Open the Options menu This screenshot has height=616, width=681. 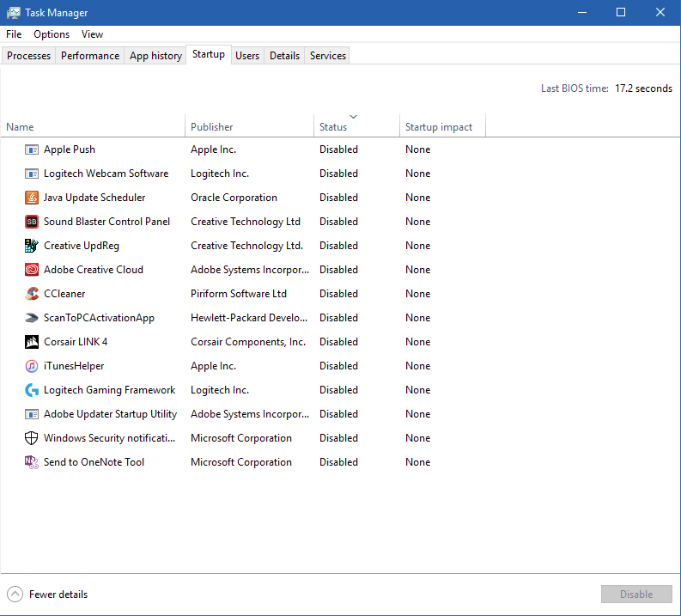click(52, 34)
